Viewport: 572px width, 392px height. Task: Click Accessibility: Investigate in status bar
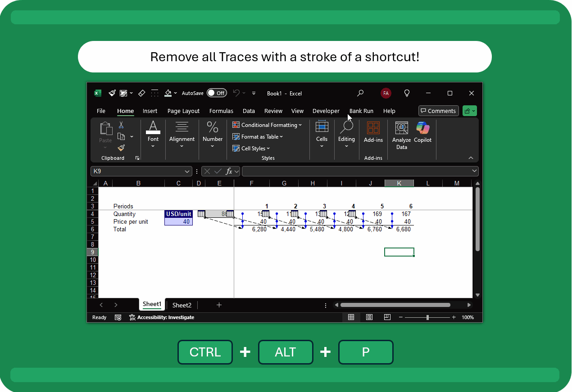coord(162,317)
